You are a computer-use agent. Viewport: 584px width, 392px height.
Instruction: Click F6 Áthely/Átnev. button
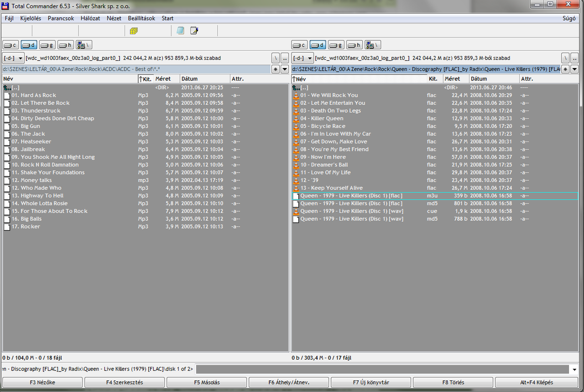289,382
